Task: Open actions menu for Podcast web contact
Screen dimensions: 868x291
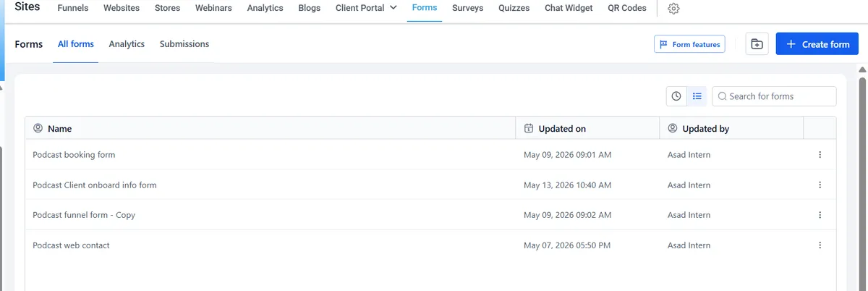Action: tap(820, 245)
